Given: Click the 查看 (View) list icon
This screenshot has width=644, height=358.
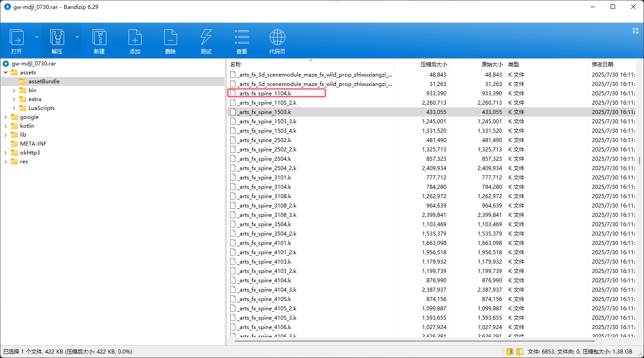Looking at the screenshot, I should [x=242, y=38].
